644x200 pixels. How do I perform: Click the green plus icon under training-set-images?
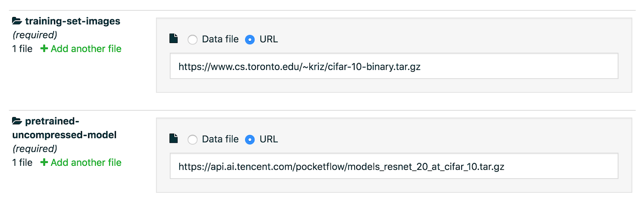[x=44, y=49]
